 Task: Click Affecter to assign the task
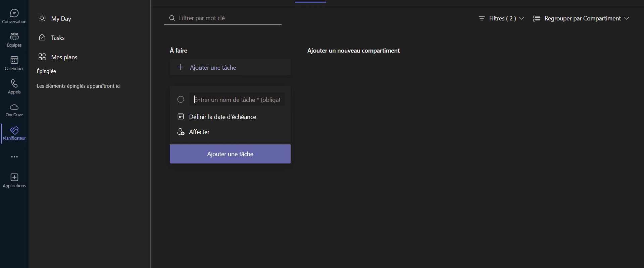point(199,132)
